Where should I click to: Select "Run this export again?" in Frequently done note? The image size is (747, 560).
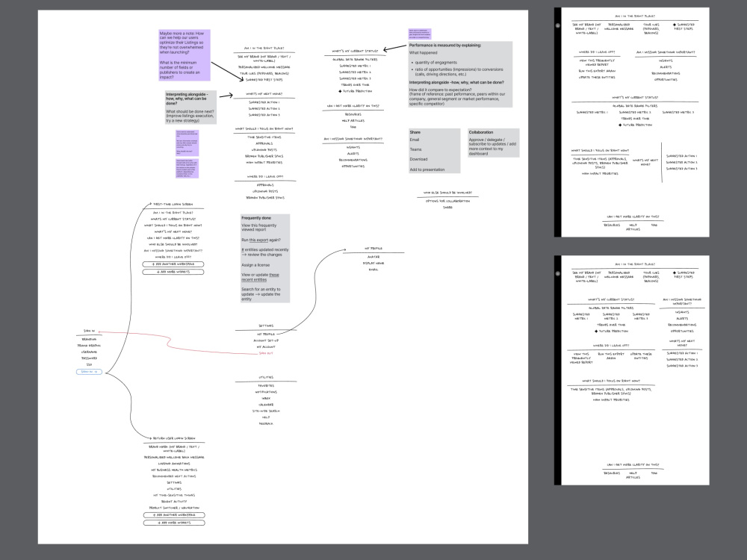261,240
